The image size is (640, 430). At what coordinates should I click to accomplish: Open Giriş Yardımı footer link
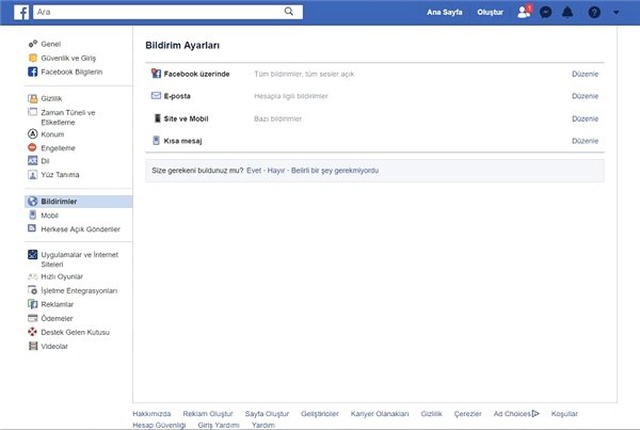[218, 425]
